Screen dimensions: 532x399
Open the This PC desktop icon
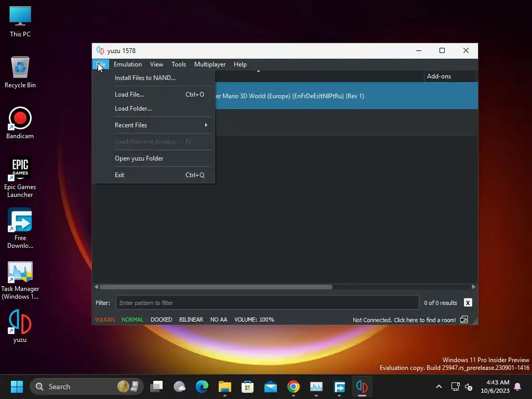(x=20, y=21)
